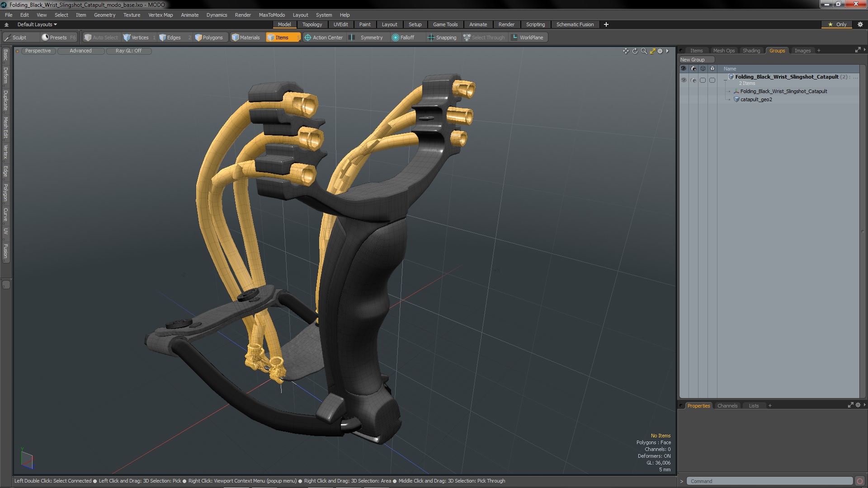The width and height of the screenshot is (868, 488).
Task: Switch to the Mesh Ops panel tab
Action: tap(724, 51)
